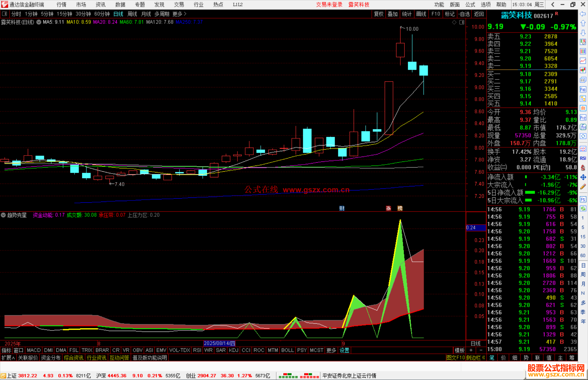Open the line trend chart icon in sidebar
Image resolution: width=588 pixels, height=380 pixels.
583,61
